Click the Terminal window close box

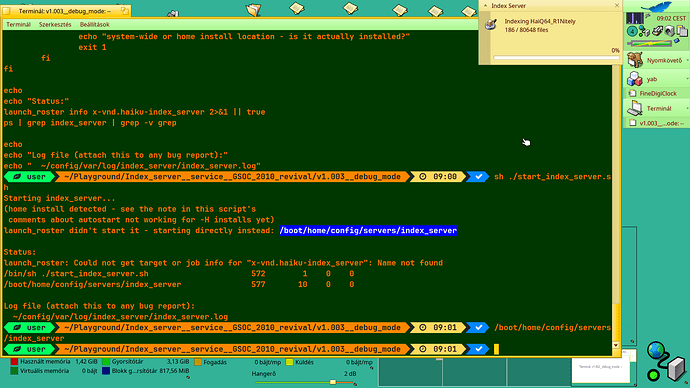[x=6, y=11]
